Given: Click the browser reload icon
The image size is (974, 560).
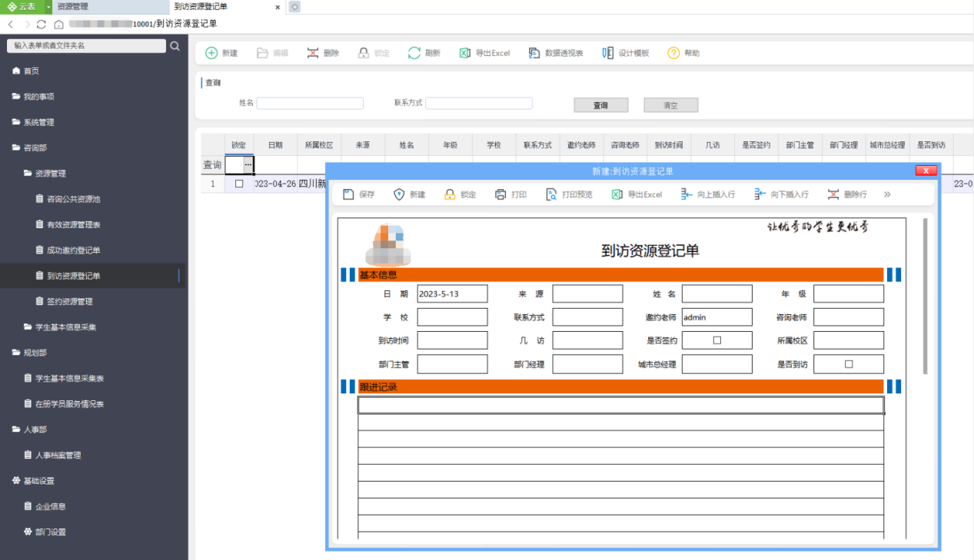Looking at the screenshot, I should coord(42,24).
